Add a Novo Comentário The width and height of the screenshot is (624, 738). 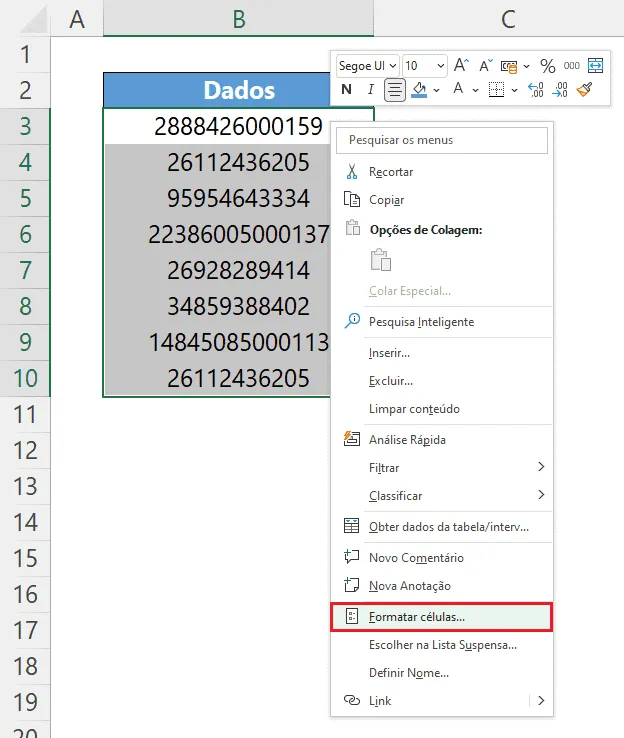tap(416, 558)
